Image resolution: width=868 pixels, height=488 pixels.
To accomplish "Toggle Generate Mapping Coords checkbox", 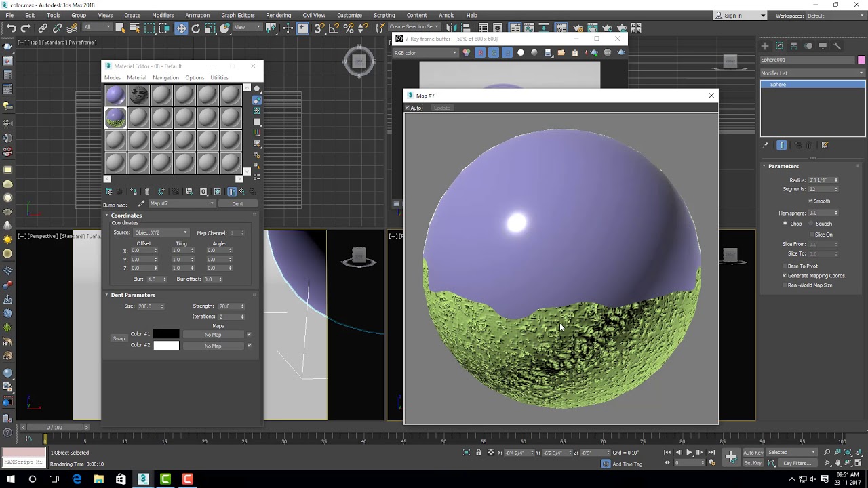I will (785, 276).
